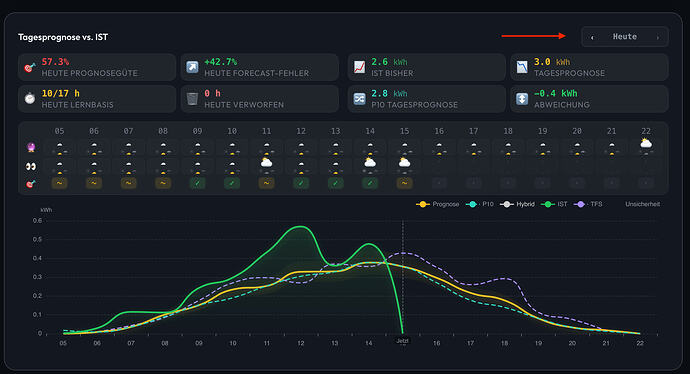Click the green check badge at hour 09

[x=198, y=183]
